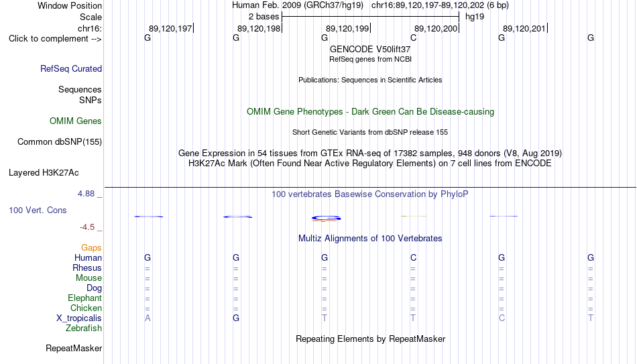Click the 89,120,199 ruler position
Image resolution: width=637 pixels, height=364 pixels.
347,28
